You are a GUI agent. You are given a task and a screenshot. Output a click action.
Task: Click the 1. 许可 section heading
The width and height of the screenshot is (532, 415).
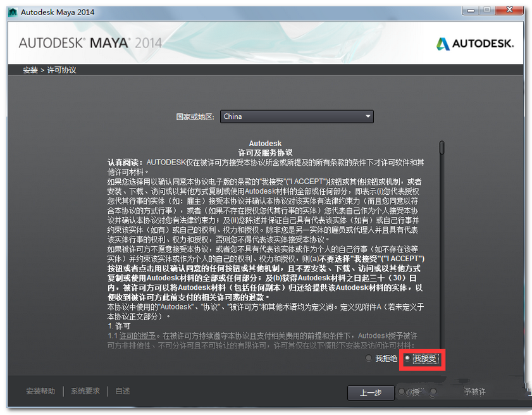tap(119, 326)
